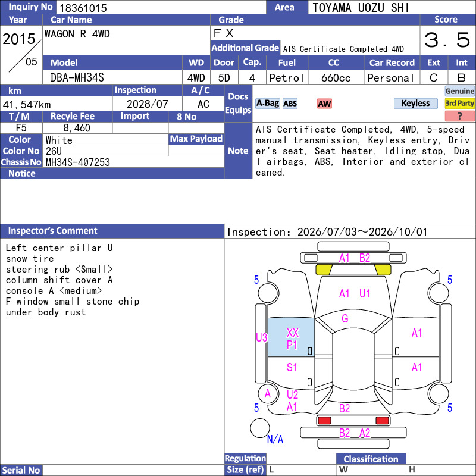476x476 pixels.
Task: Click the A/C value AC
Action: 203,104
